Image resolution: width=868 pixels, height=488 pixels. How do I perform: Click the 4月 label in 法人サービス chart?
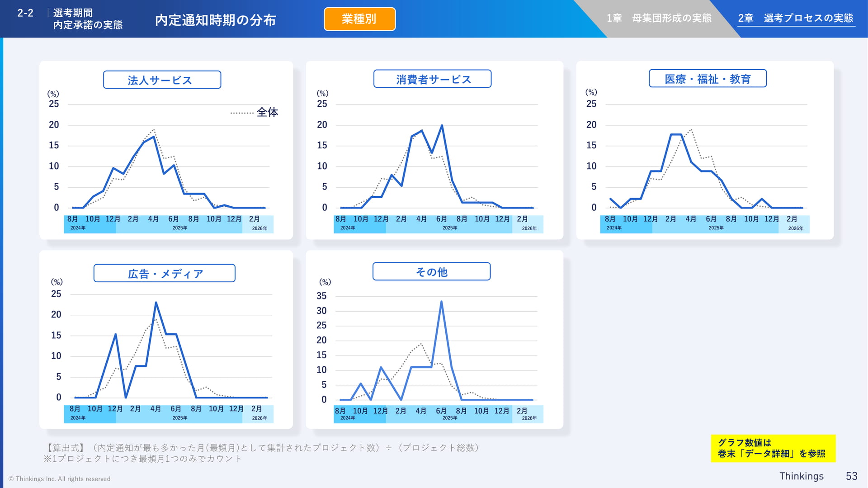click(153, 219)
